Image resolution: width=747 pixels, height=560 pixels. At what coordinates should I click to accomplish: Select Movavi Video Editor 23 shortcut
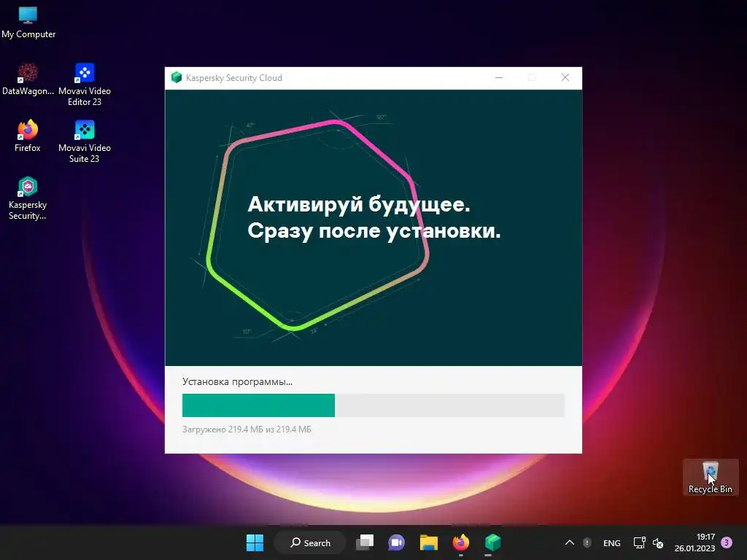click(85, 85)
